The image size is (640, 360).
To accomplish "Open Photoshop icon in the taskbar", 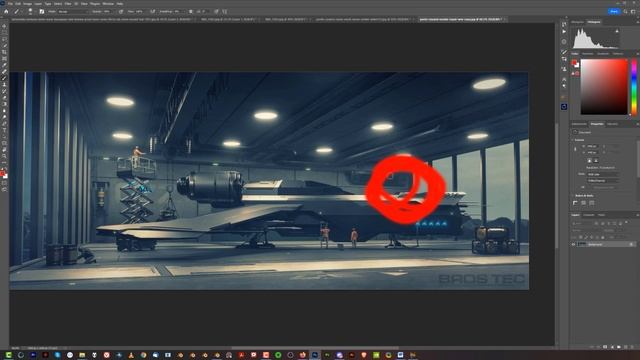I will (x=315, y=355).
